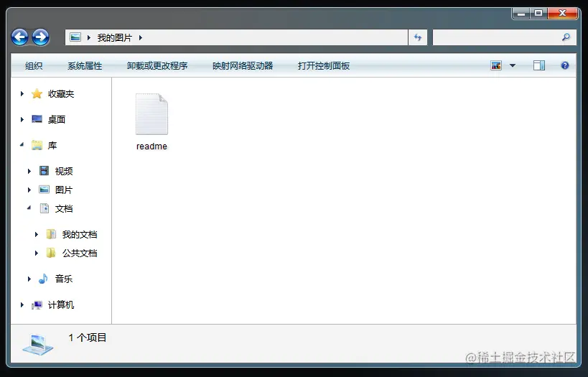Click the details pane pictures library icon
Screen dimensions: 588x377
[37, 344]
